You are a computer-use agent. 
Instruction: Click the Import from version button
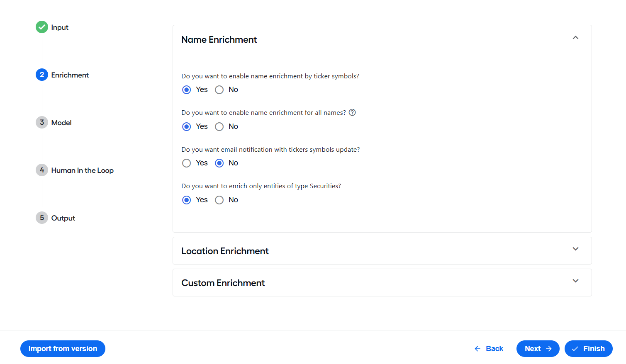[63, 349]
